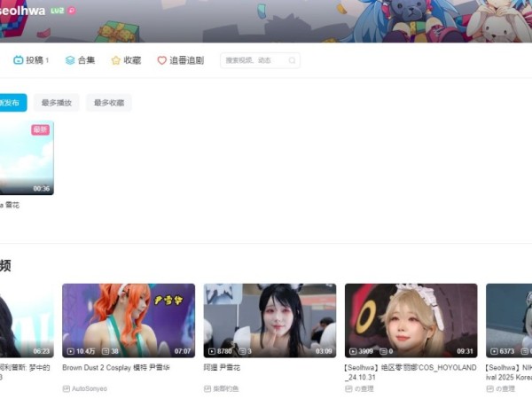Open the 收藏 tab
Screen dimensions: 532x399
point(126,60)
